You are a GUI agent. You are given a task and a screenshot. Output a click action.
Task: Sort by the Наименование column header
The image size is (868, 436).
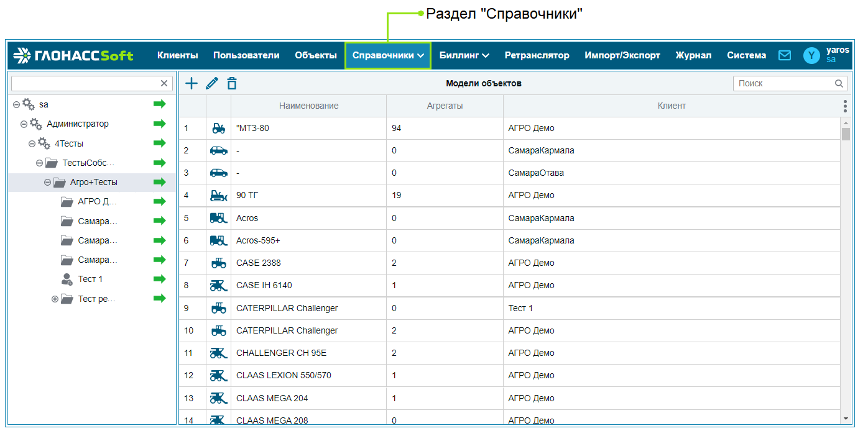(x=308, y=106)
